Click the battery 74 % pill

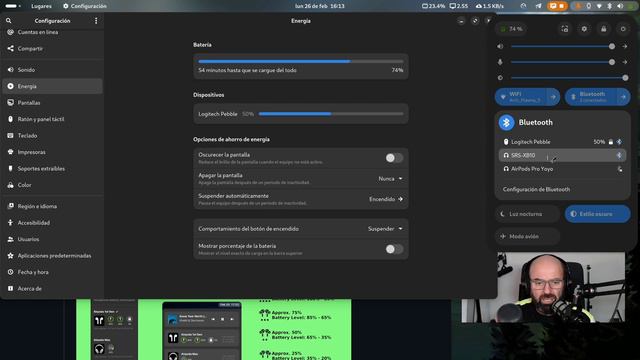tap(511, 29)
